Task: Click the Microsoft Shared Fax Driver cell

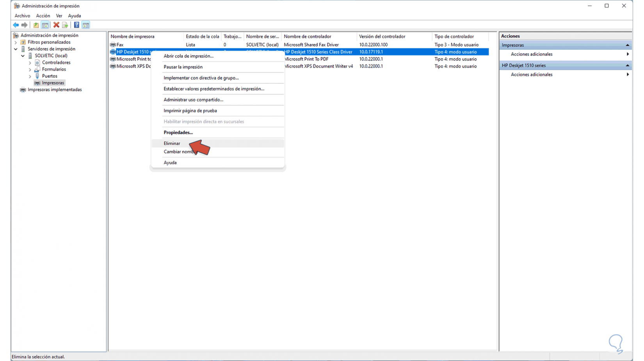Action: point(311,45)
